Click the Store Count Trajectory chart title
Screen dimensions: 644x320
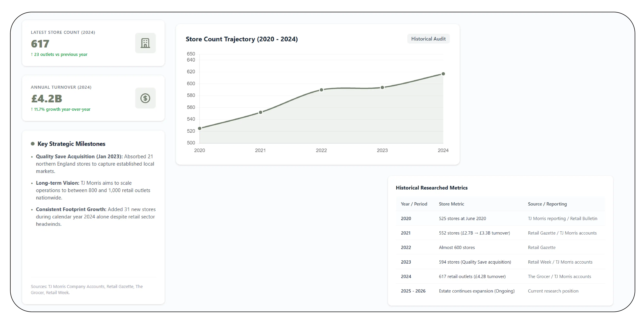click(242, 39)
